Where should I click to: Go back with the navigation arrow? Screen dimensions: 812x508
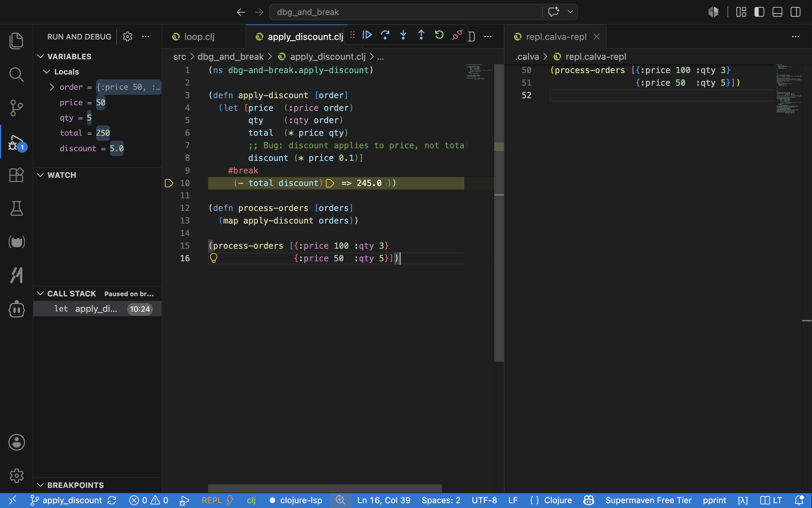pyautogui.click(x=241, y=12)
